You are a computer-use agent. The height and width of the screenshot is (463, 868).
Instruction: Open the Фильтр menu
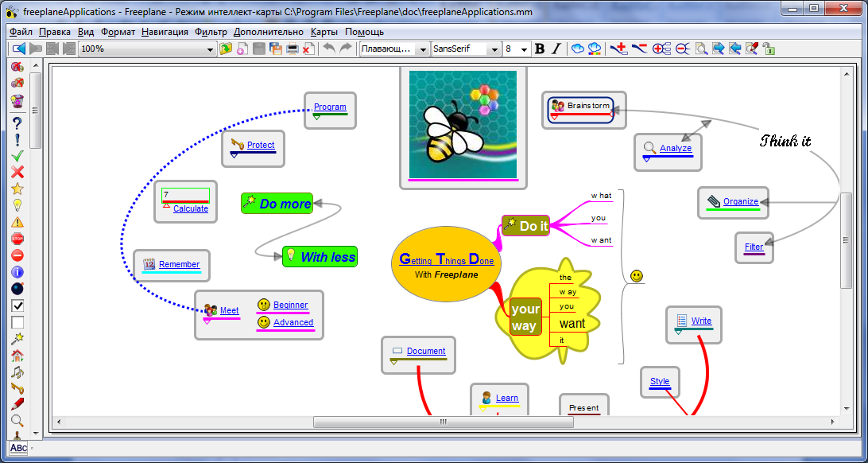coord(211,32)
